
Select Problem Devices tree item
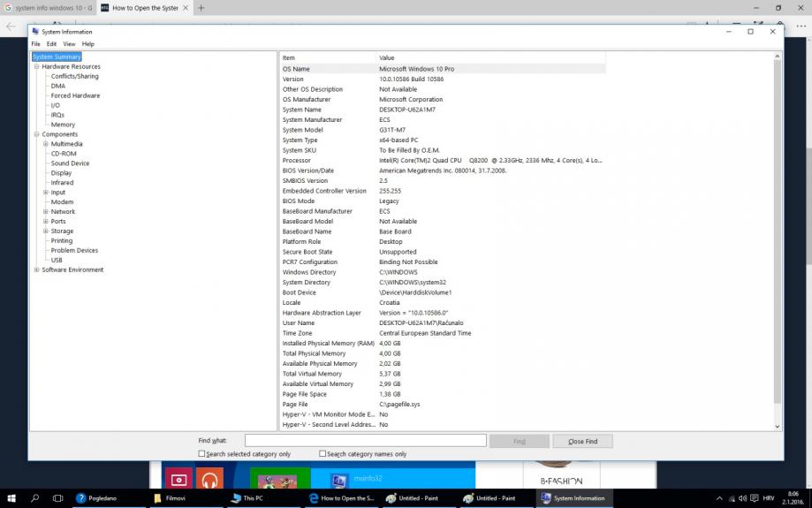[x=74, y=250]
